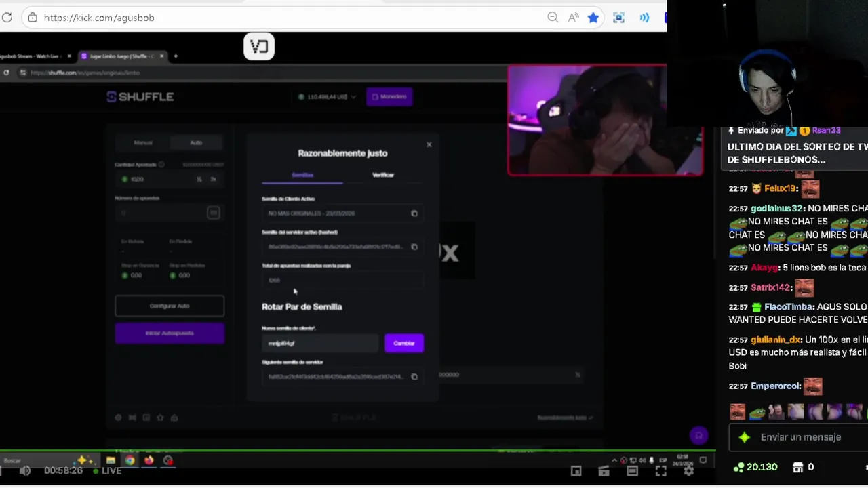
Task: Click chat username giulianin_dx
Action: pos(776,340)
